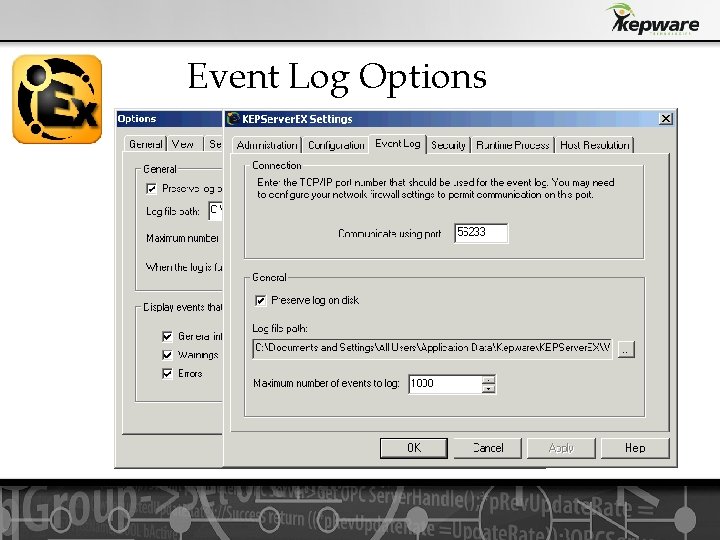
Task: Toggle Errors checkbox in Options window
Action: coord(167,373)
